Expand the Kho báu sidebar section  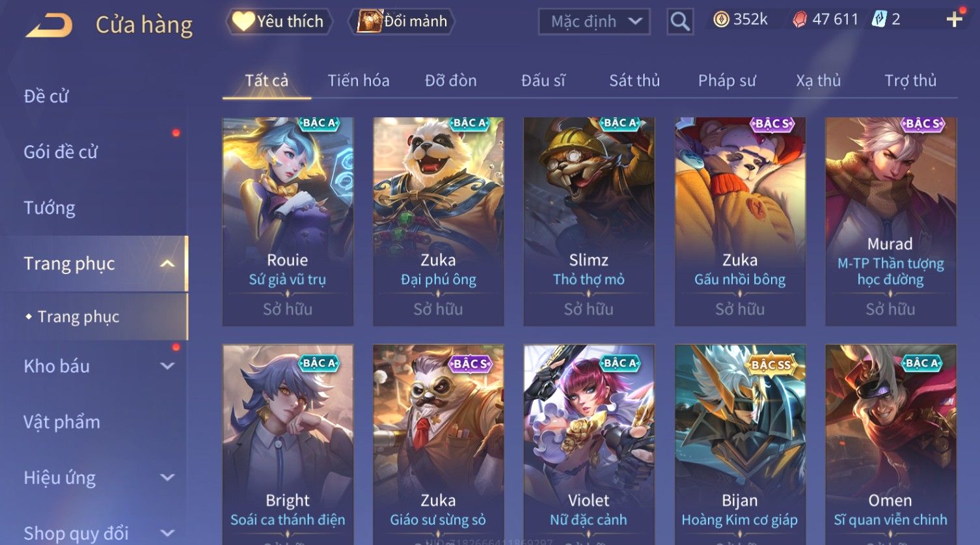pos(167,366)
